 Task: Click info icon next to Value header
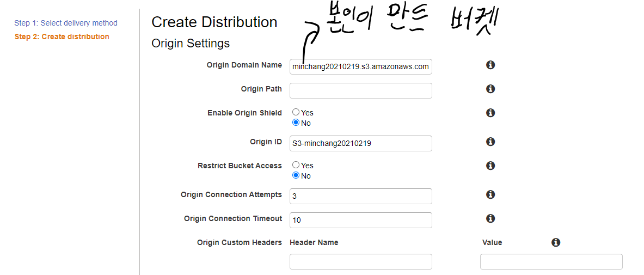pos(555,242)
